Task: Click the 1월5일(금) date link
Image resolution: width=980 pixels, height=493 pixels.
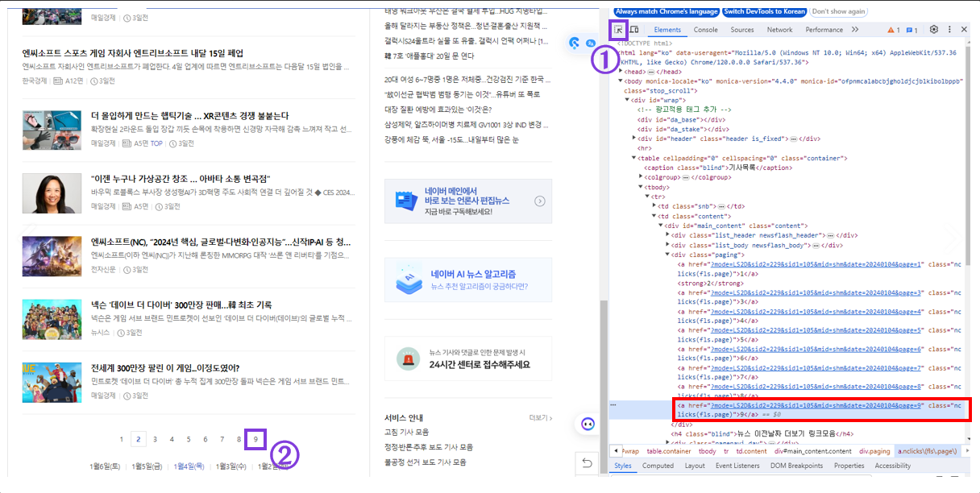Action: pos(146,466)
